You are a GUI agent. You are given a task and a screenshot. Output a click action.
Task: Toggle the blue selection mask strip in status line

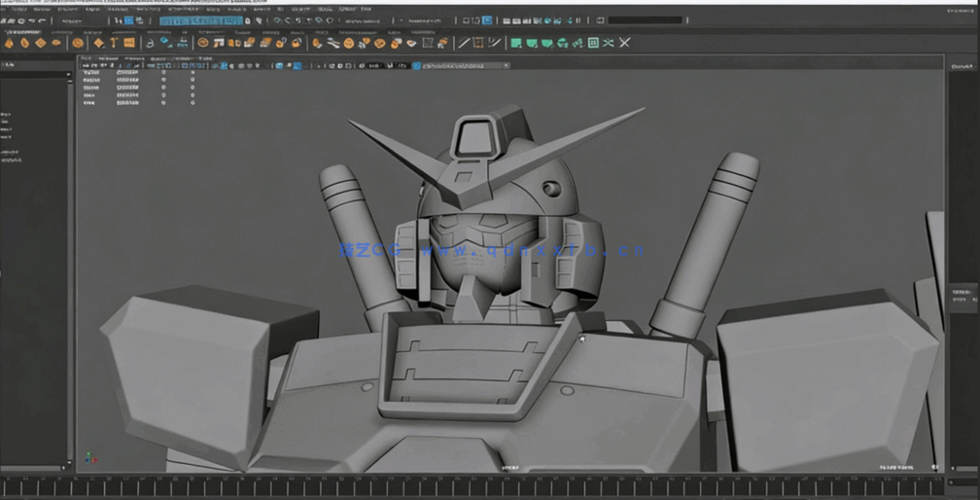point(200,19)
